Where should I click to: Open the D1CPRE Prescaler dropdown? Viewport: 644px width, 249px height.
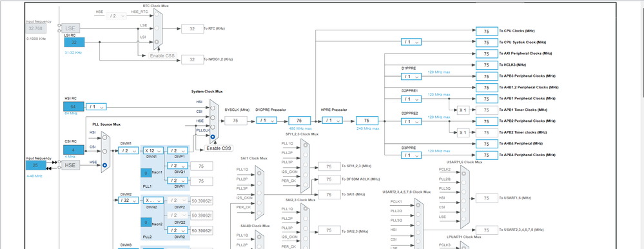[x=266, y=121]
